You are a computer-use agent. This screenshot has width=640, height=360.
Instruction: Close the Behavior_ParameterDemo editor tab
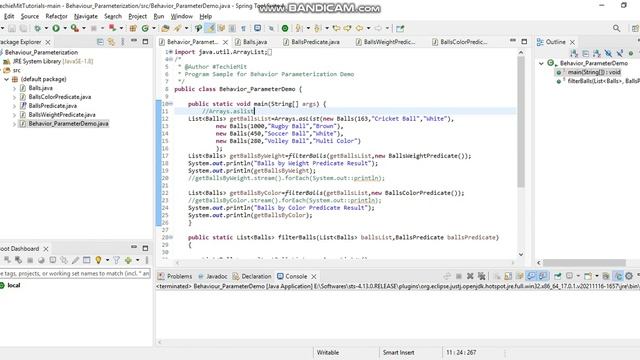coord(225,42)
